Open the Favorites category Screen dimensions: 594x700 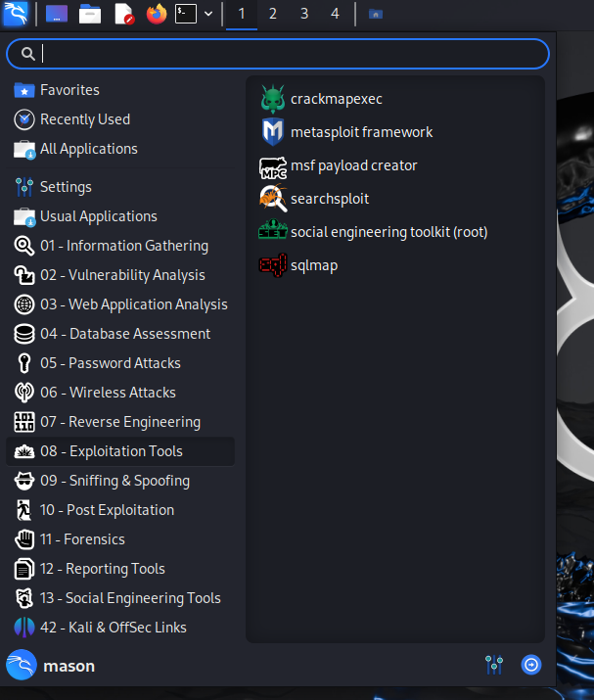[x=120, y=90]
